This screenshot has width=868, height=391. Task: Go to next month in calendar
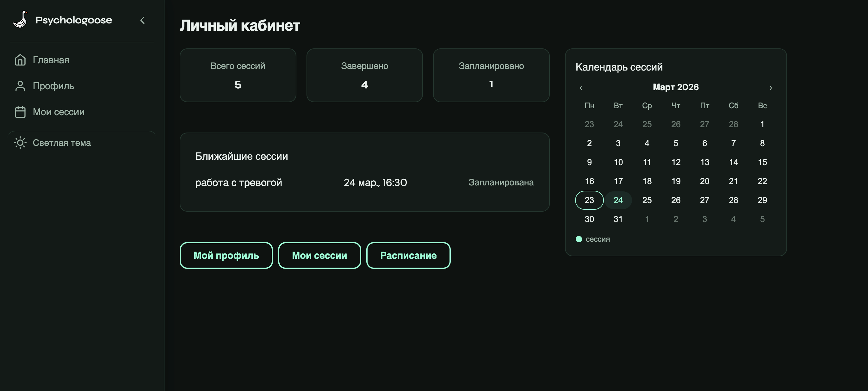(x=771, y=88)
